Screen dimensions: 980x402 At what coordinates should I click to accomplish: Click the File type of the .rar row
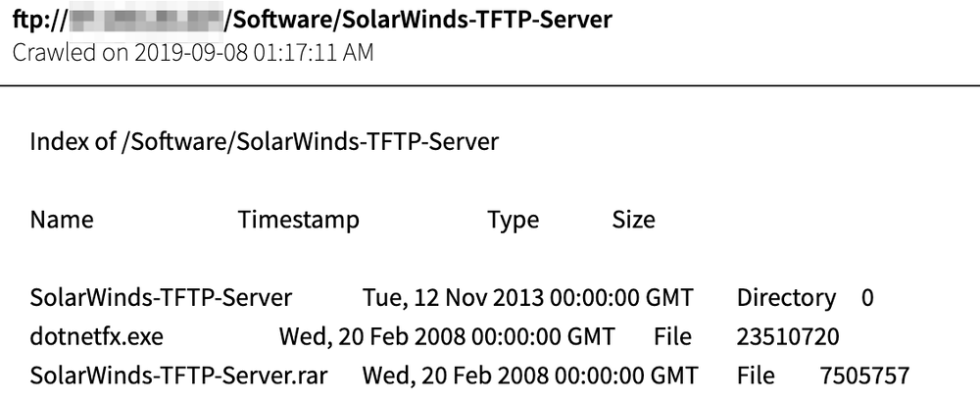[757, 376]
